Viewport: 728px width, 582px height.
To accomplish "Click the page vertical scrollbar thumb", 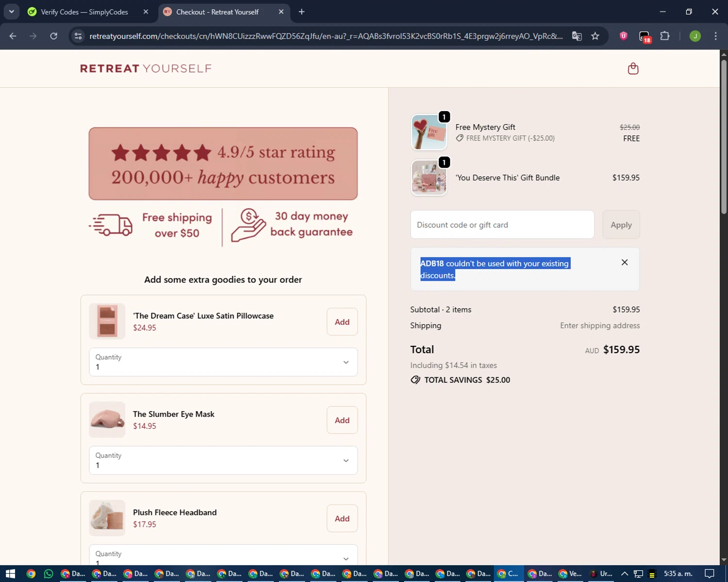I will point(724,137).
